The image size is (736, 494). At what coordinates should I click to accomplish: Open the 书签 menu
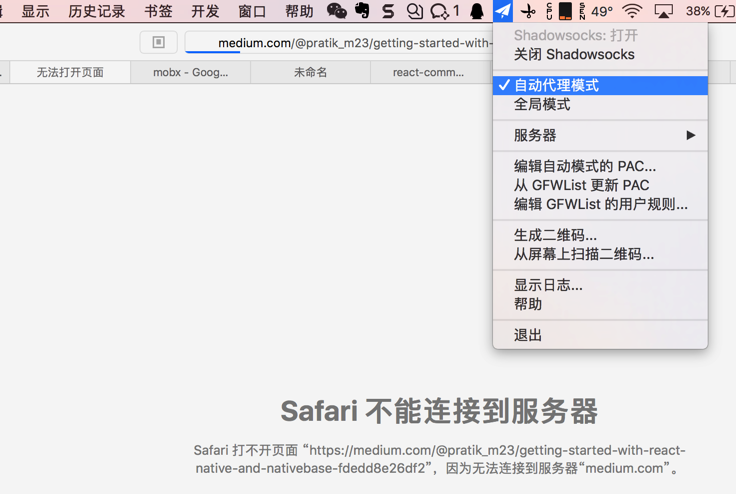pos(158,11)
